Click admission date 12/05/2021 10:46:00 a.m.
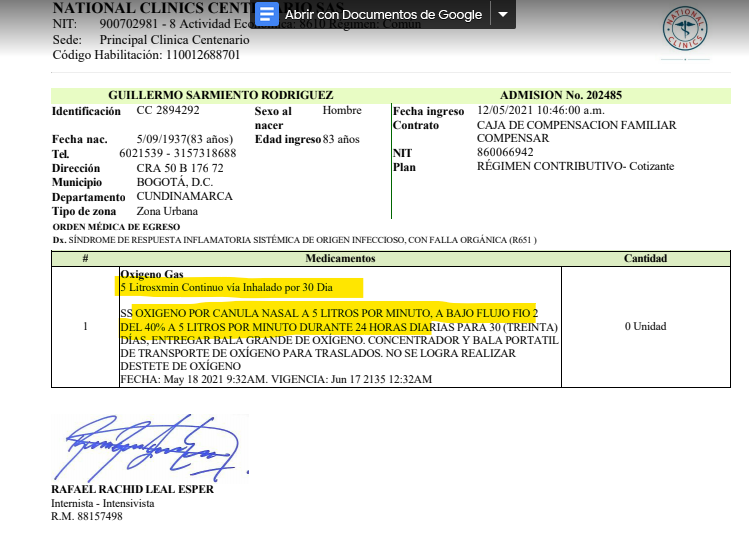Screen dimensions: 749x549 pyautogui.click(x=541, y=110)
